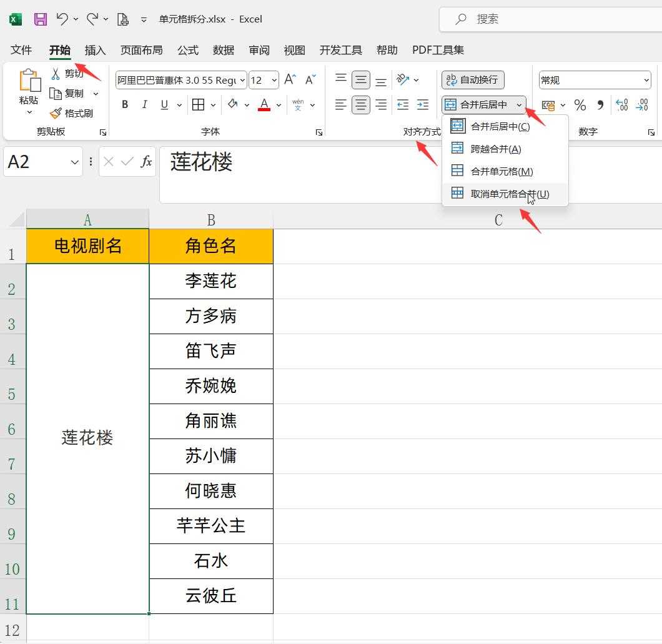Image resolution: width=662 pixels, height=644 pixels.
Task: Click the print preview document icon
Action: (123, 19)
